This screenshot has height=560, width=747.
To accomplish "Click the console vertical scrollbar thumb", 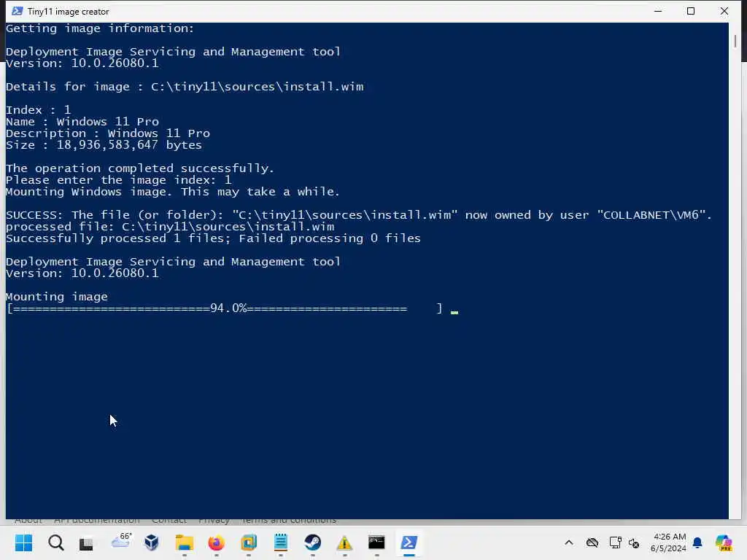I will [735, 41].
